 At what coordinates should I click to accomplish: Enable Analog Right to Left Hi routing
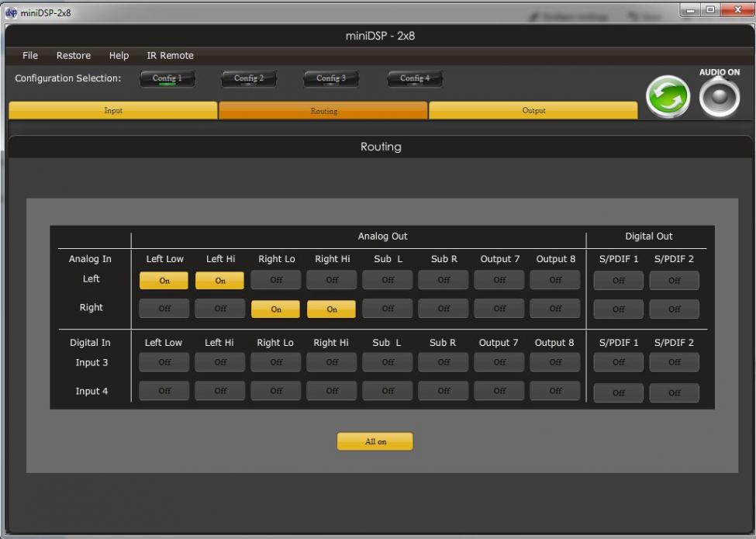coord(220,309)
